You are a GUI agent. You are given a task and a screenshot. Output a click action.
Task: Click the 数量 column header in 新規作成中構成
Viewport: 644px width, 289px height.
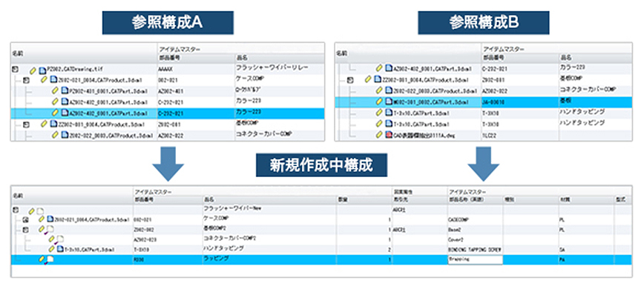pyautogui.click(x=342, y=199)
